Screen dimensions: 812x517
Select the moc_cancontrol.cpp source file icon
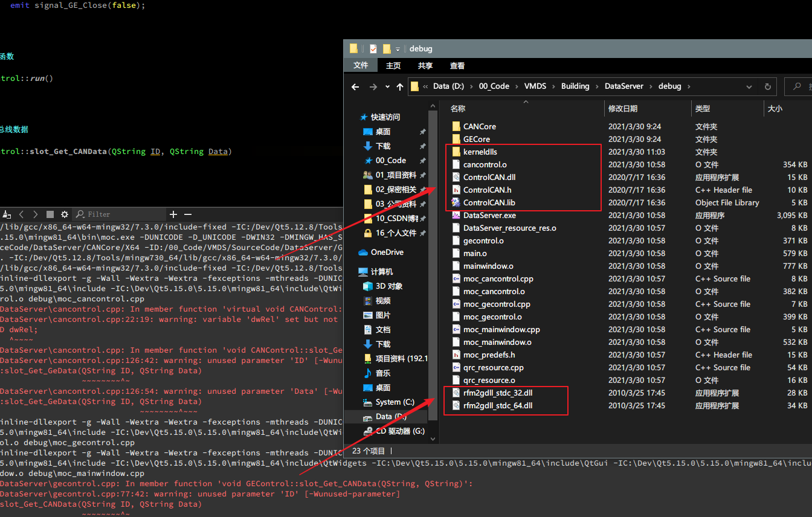(x=456, y=278)
